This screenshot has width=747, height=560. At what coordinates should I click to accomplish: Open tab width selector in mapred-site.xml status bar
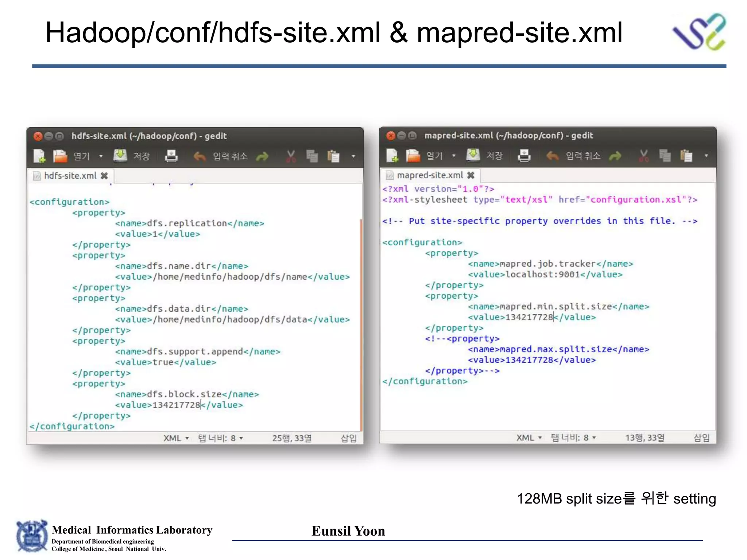[x=573, y=437]
